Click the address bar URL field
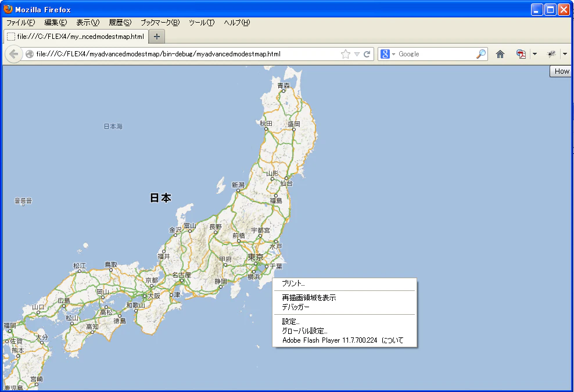Screen dimensions: 574x392 point(186,54)
